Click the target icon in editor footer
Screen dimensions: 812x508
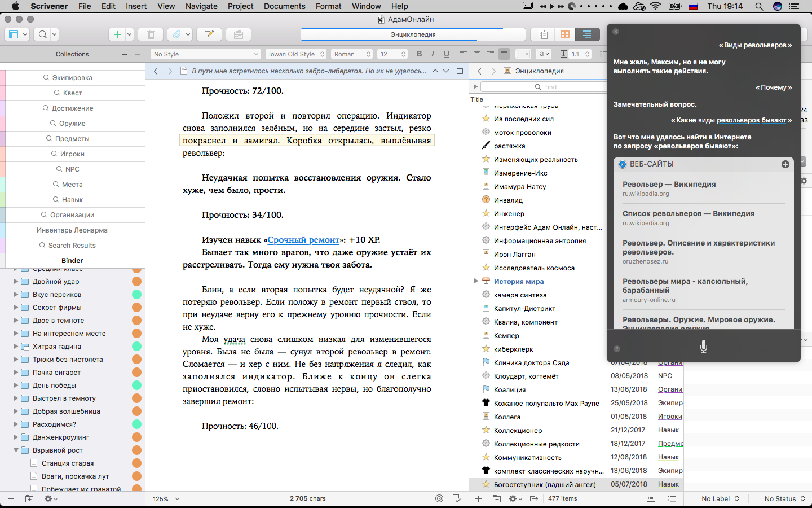pos(439,498)
